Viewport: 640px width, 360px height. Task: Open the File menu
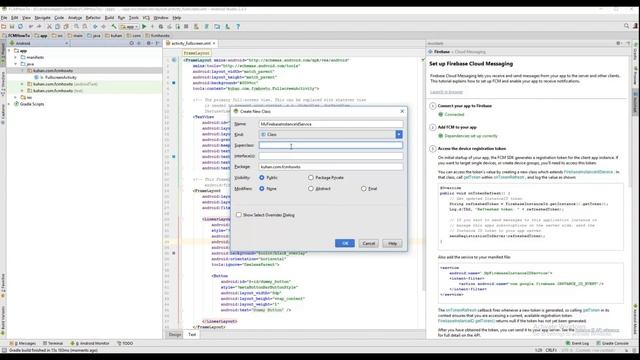coord(4,18)
